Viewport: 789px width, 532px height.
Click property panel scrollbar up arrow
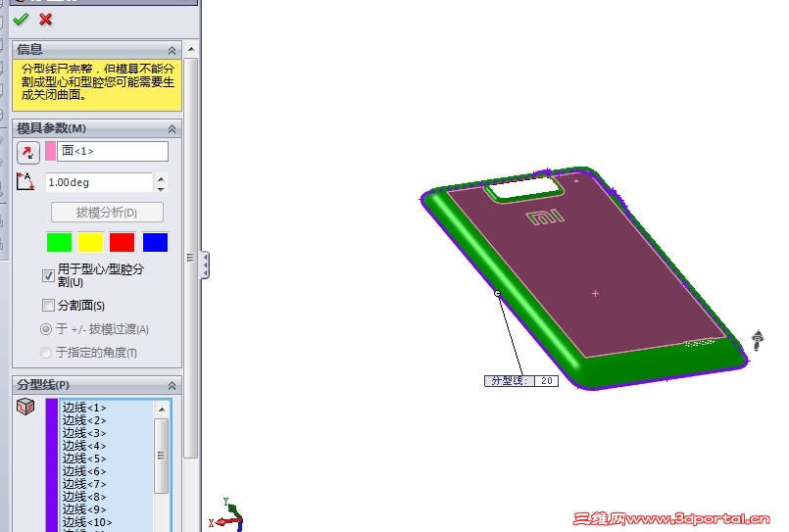(x=191, y=49)
